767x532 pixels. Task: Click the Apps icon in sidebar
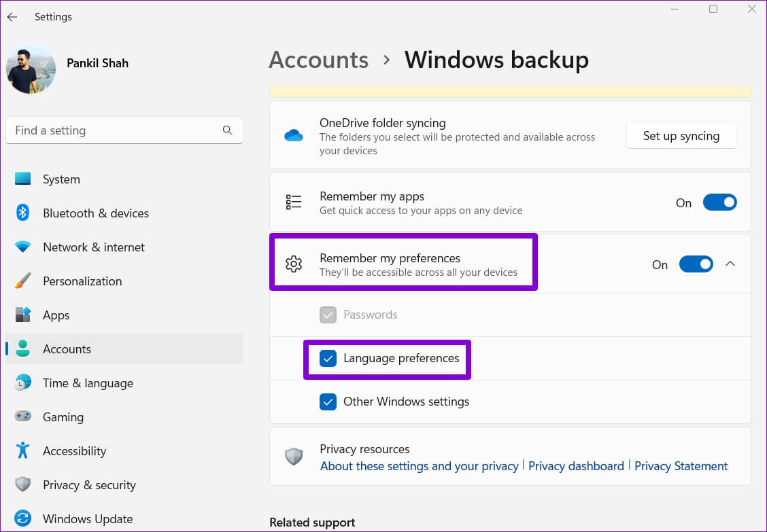[22, 315]
